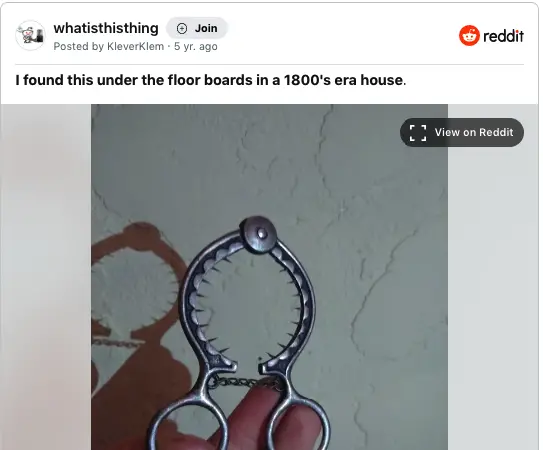The height and width of the screenshot is (450, 543).
Task: Click the View on Reddit button
Action: click(x=462, y=132)
